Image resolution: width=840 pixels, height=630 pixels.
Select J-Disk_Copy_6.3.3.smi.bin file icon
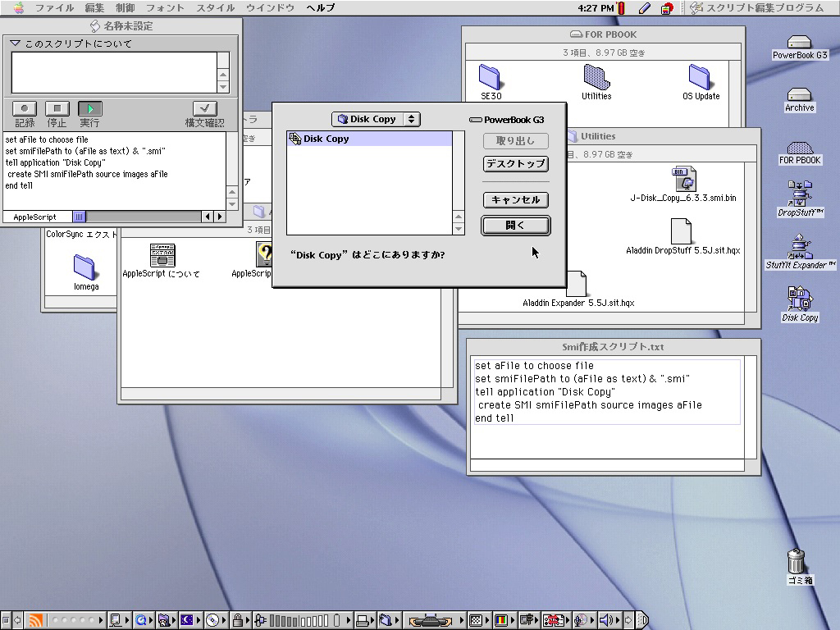point(683,180)
